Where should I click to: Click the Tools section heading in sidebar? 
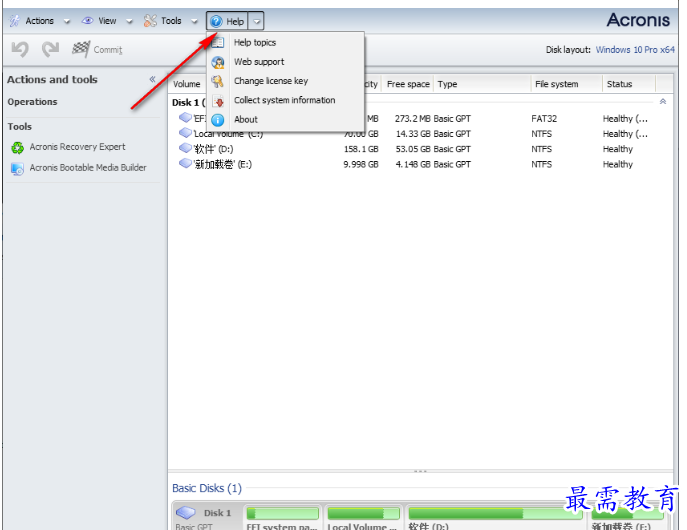[20, 127]
